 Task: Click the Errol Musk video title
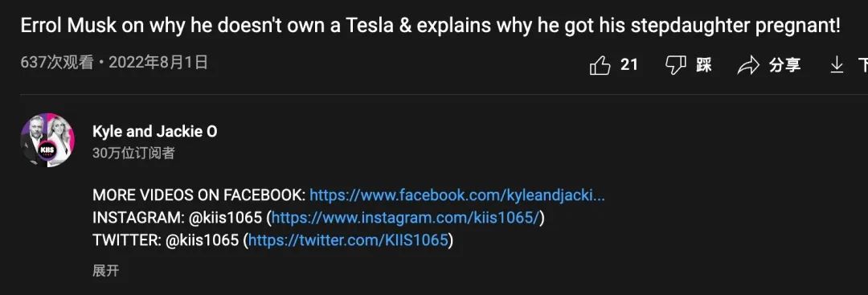coord(430,26)
